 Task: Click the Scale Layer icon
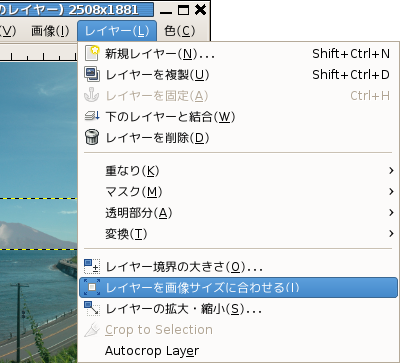point(92,308)
